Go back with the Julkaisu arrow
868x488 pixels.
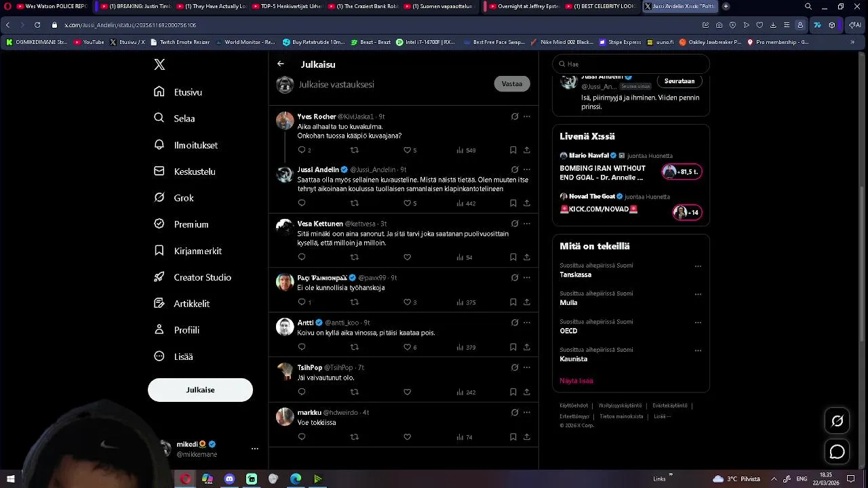point(281,64)
